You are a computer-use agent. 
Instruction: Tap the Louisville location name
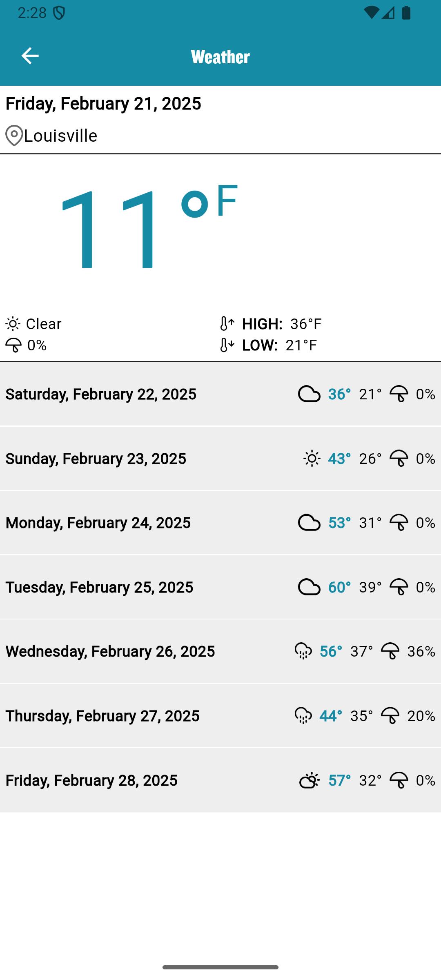pos(60,136)
